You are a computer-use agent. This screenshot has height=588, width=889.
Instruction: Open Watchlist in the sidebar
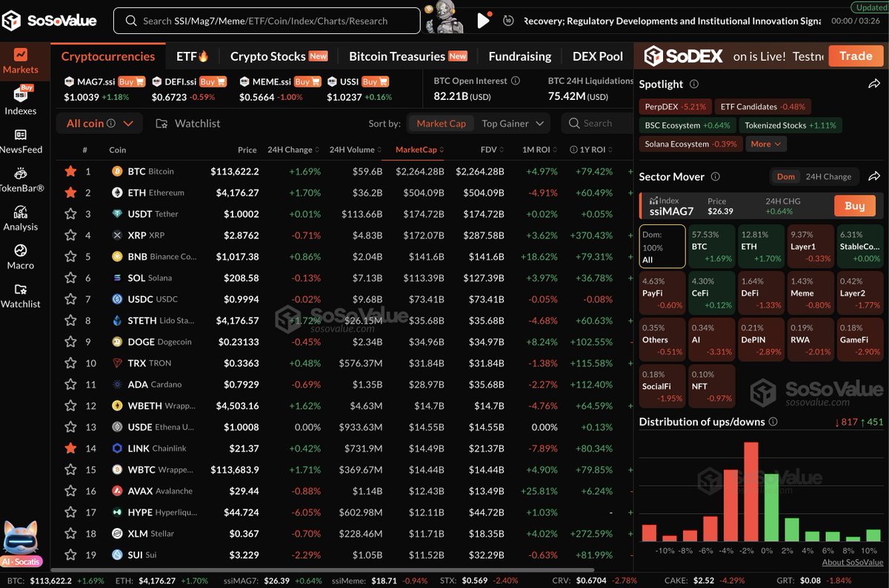(20, 295)
